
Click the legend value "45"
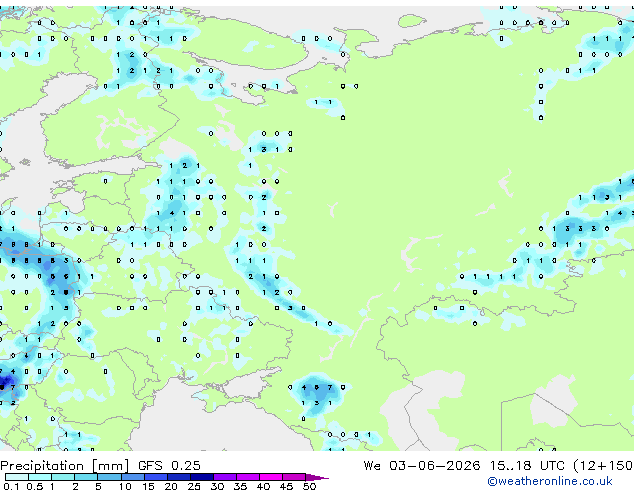point(286,486)
